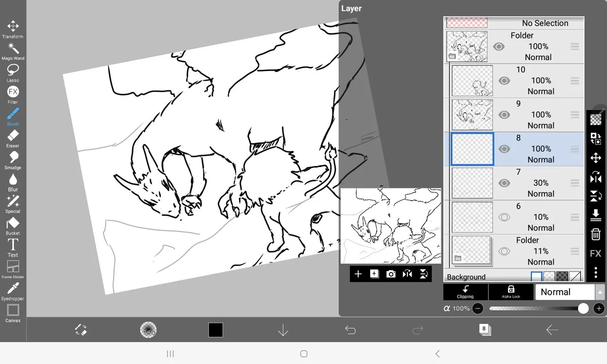Select the Transform tool
Image resolution: width=607 pixels, height=364 pixels.
coord(13,29)
